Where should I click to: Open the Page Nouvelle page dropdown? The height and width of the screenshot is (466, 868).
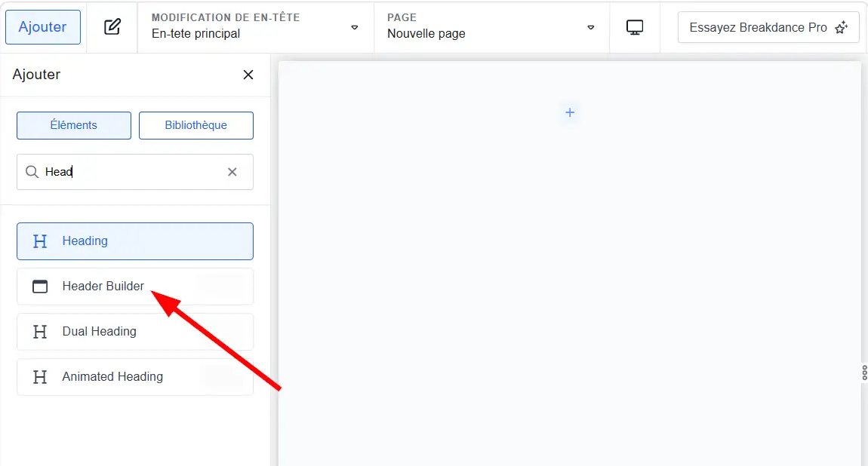(x=491, y=26)
